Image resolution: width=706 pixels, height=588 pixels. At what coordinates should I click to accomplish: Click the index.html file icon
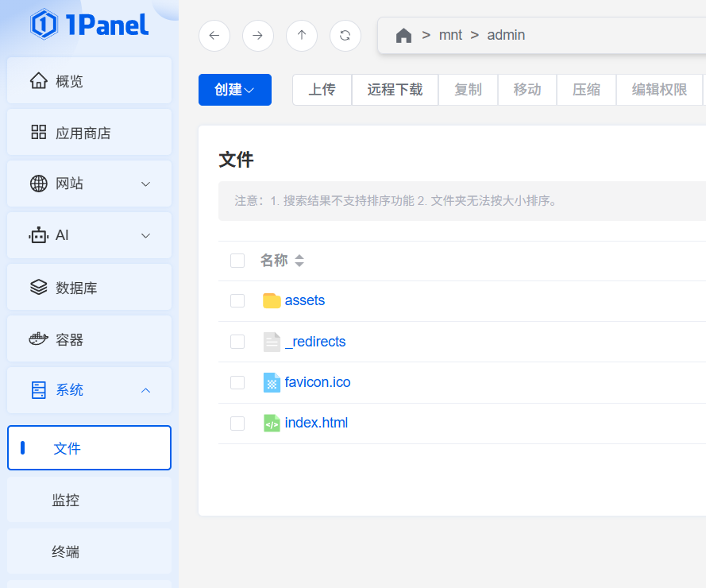(x=272, y=423)
